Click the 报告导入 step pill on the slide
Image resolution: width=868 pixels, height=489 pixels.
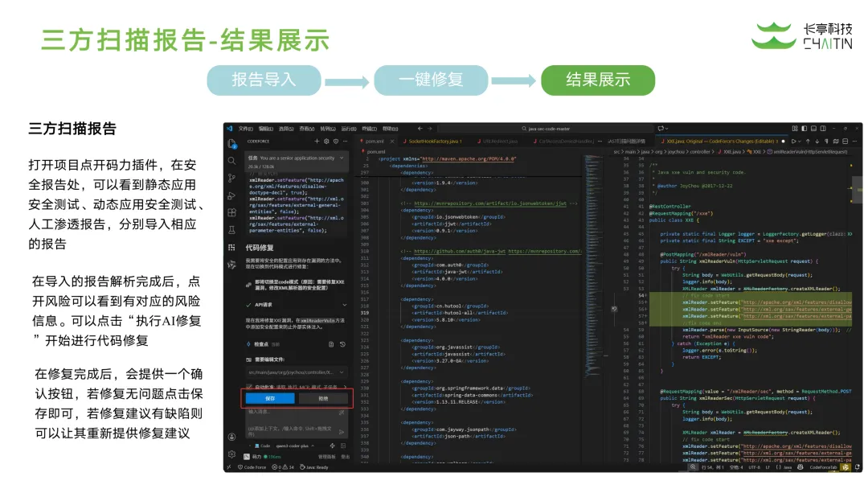[264, 80]
